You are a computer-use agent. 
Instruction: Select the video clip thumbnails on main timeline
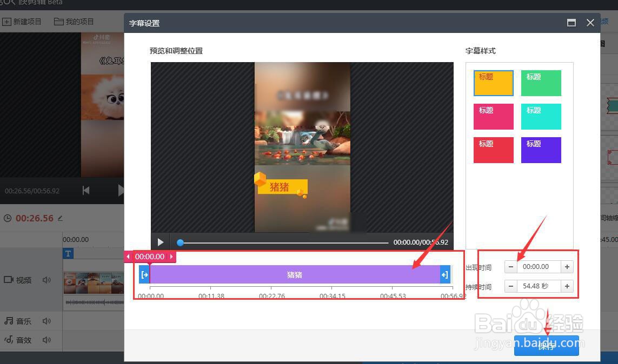[x=94, y=283]
